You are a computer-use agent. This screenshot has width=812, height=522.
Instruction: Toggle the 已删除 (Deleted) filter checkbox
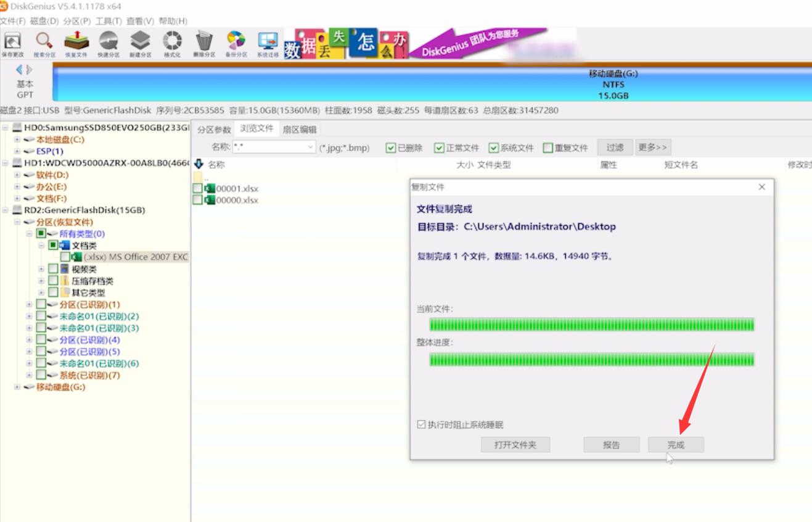click(x=390, y=147)
